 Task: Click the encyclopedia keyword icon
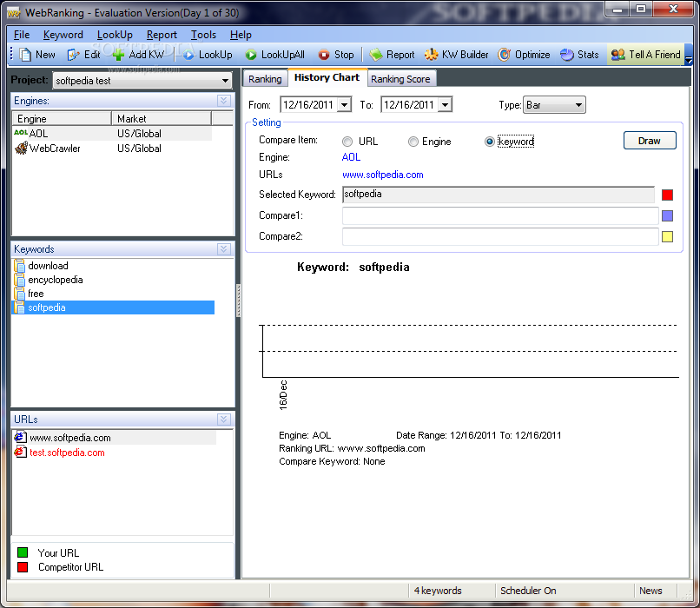click(x=19, y=280)
